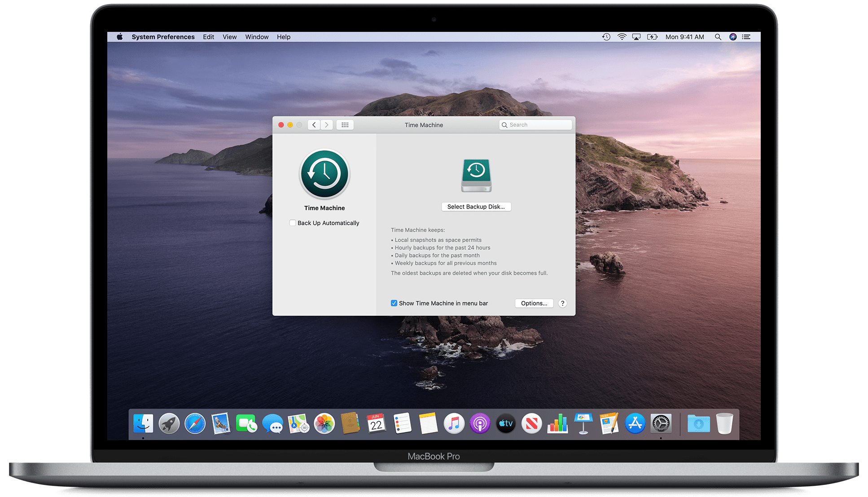
Task: Click System Preferences gear in Dock
Action: 661,423
